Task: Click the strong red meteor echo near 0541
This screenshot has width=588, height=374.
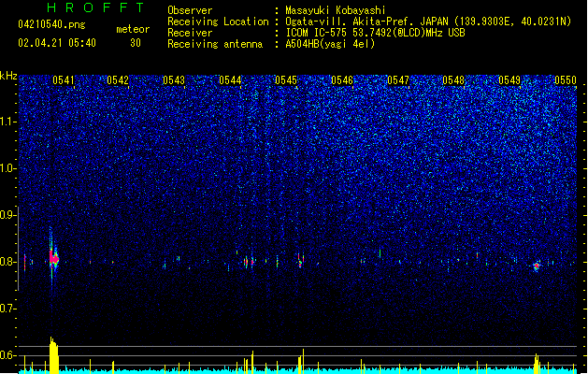Action: (53, 258)
